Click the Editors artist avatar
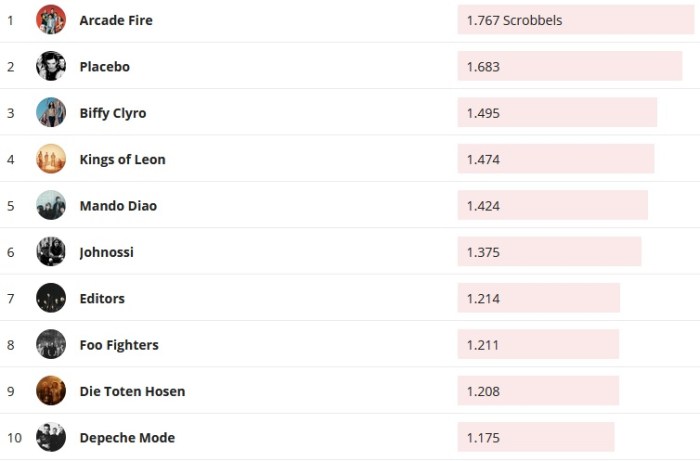This screenshot has width=700, height=461. click(51, 298)
